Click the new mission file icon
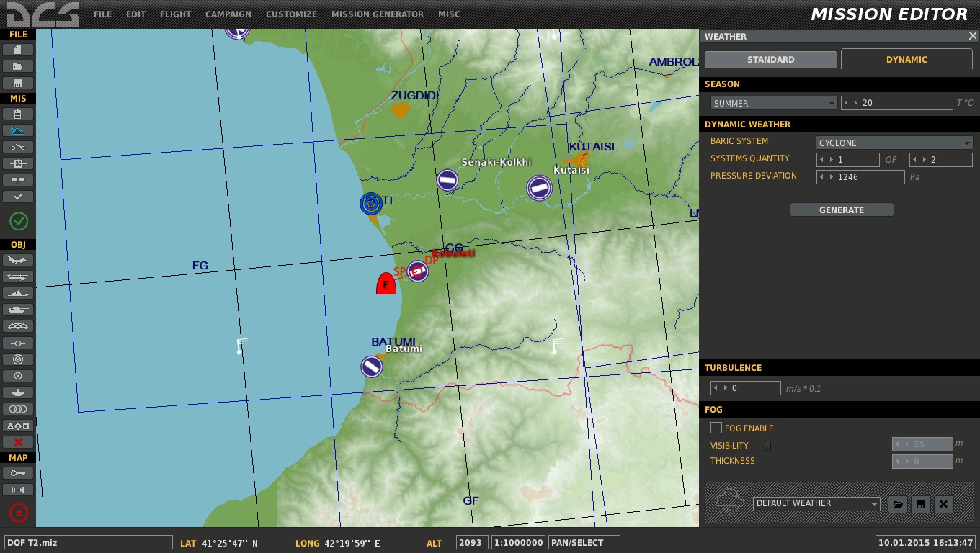 click(18, 50)
